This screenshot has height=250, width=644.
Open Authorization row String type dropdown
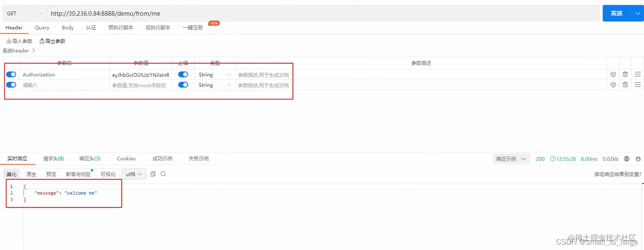point(215,74)
